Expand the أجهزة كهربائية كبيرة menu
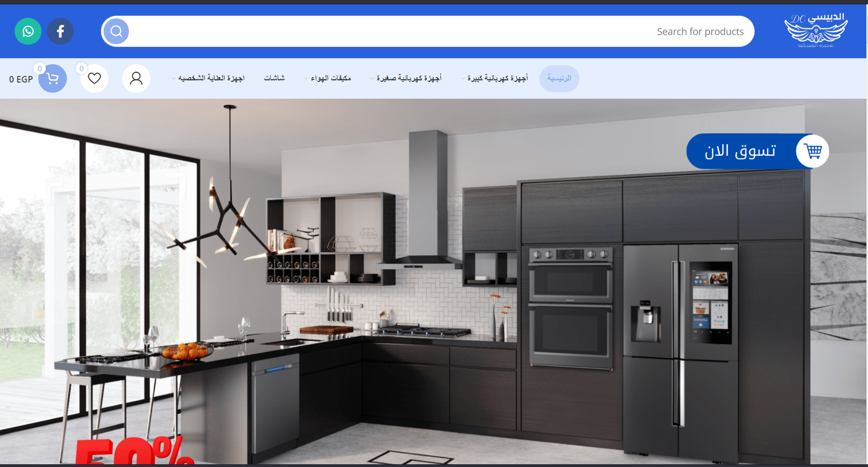The image size is (868, 467). (x=497, y=79)
